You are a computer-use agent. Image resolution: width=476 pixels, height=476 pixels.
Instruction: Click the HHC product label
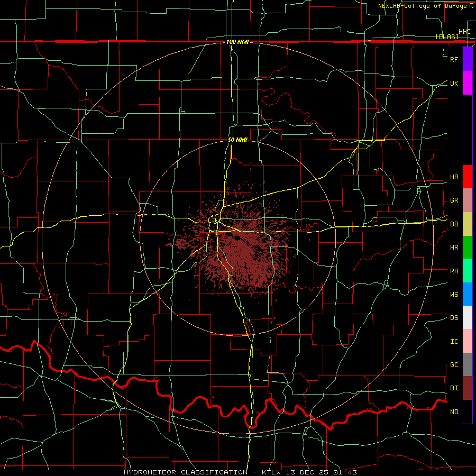click(464, 32)
